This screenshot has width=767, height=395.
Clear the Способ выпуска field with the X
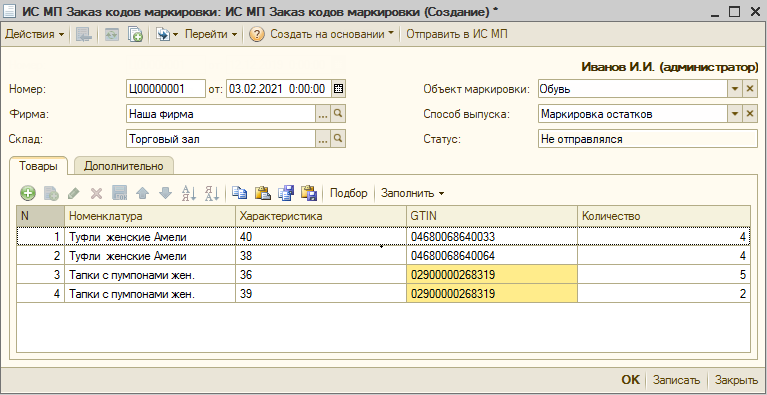click(750, 114)
